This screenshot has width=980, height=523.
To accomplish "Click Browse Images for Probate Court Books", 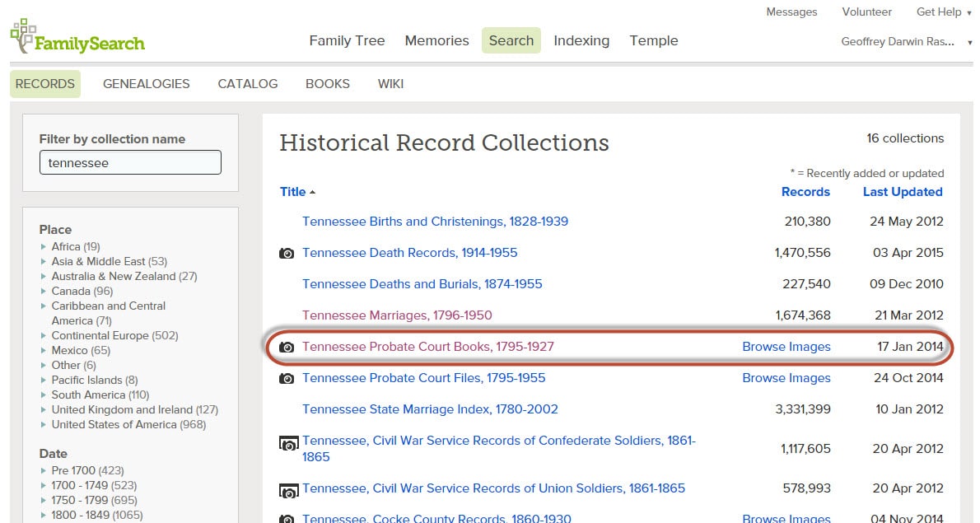I will [x=786, y=346].
